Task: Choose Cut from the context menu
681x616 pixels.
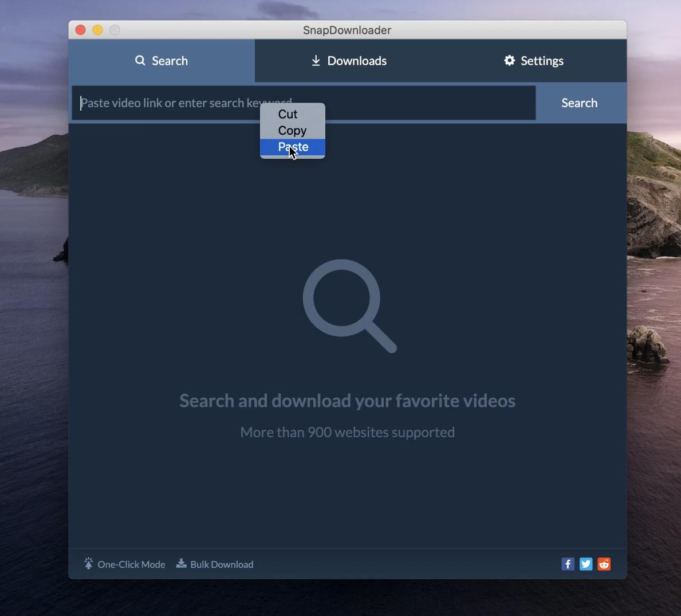Action: coord(292,114)
